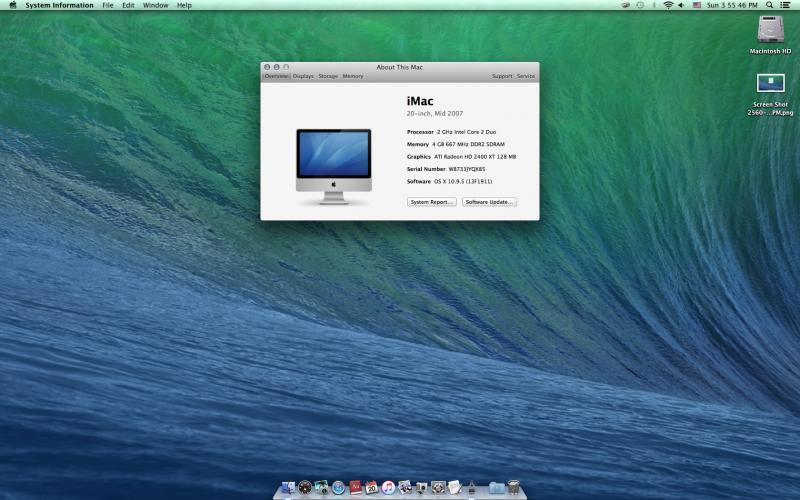Click the Software Update... button
The width and height of the screenshot is (800, 500).
click(x=489, y=202)
